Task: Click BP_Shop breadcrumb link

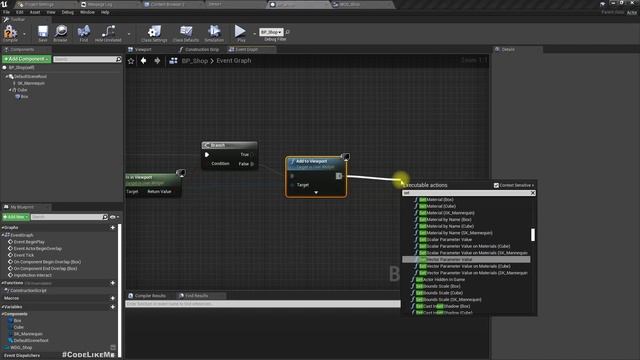Action: 195,61
